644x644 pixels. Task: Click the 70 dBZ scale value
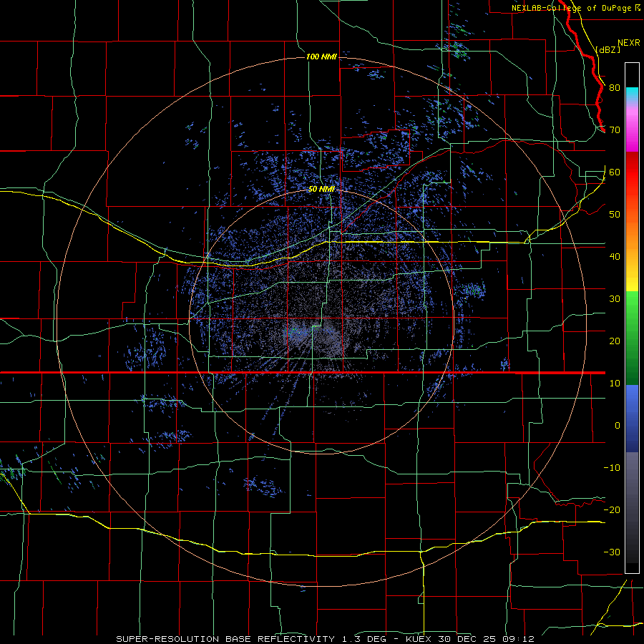pos(615,130)
